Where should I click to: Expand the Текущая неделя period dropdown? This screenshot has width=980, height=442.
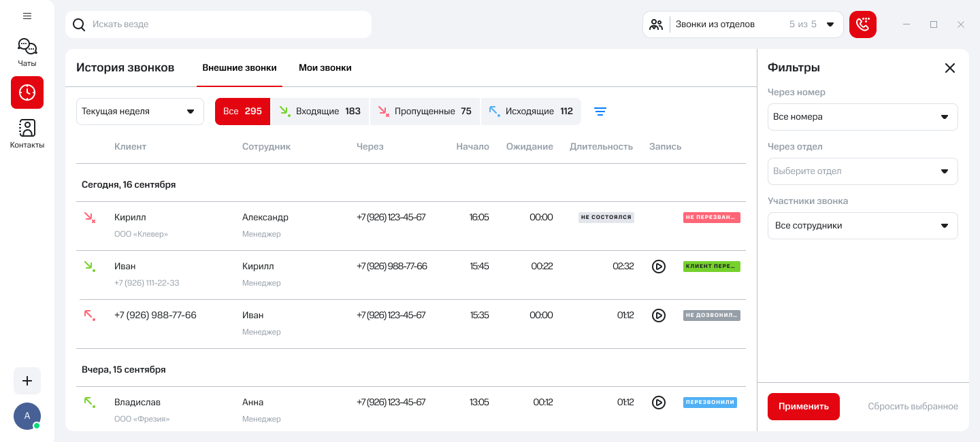[140, 112]
